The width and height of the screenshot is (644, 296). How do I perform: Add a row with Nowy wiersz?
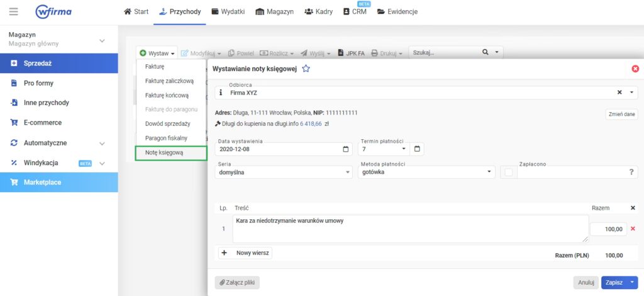[x=246, y=253]
